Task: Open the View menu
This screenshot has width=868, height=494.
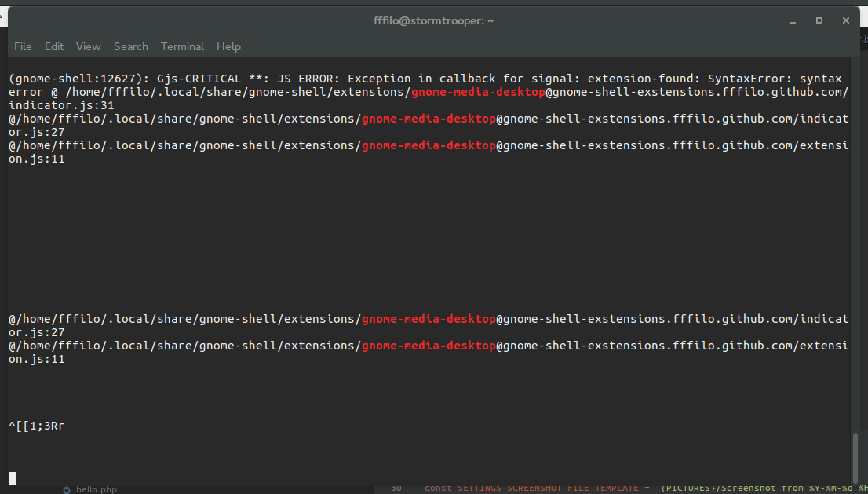Action: tap(89, 46)
